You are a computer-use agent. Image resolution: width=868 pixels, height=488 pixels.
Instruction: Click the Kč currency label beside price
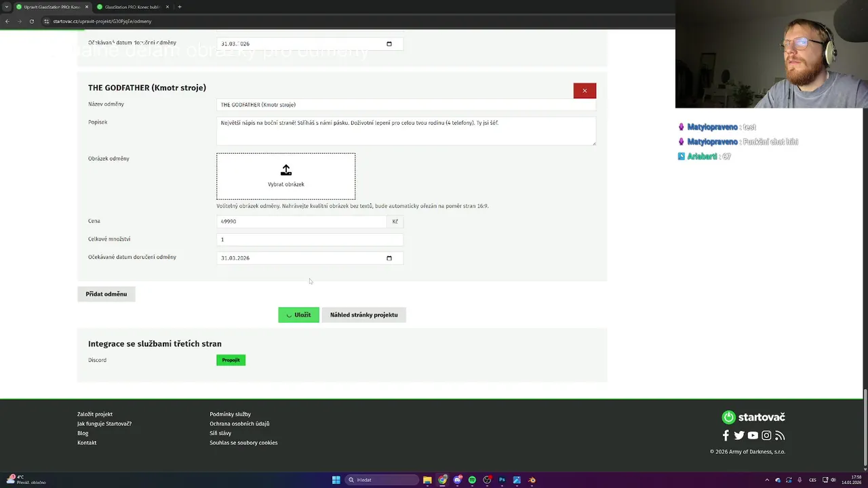click(x=395, y=222)
